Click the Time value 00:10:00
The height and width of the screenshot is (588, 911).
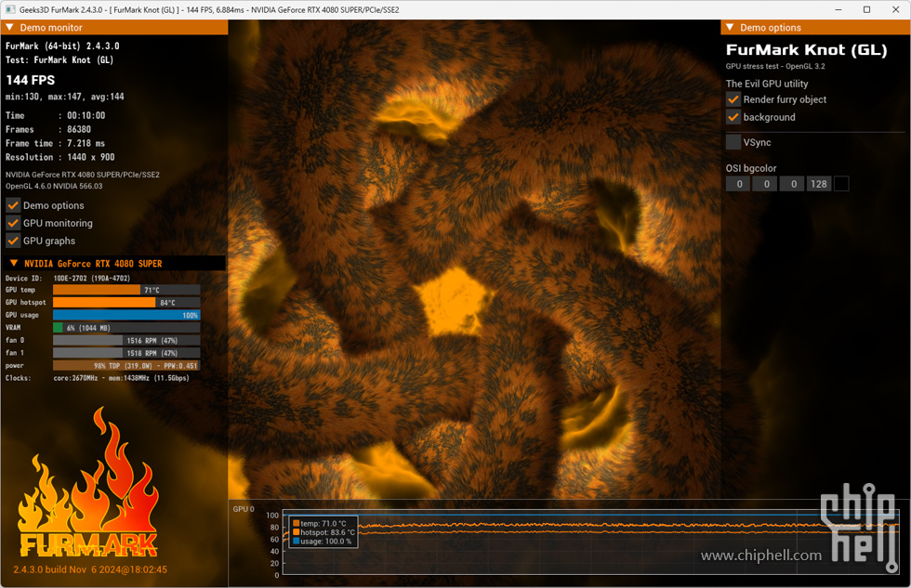tap(86, 115)
